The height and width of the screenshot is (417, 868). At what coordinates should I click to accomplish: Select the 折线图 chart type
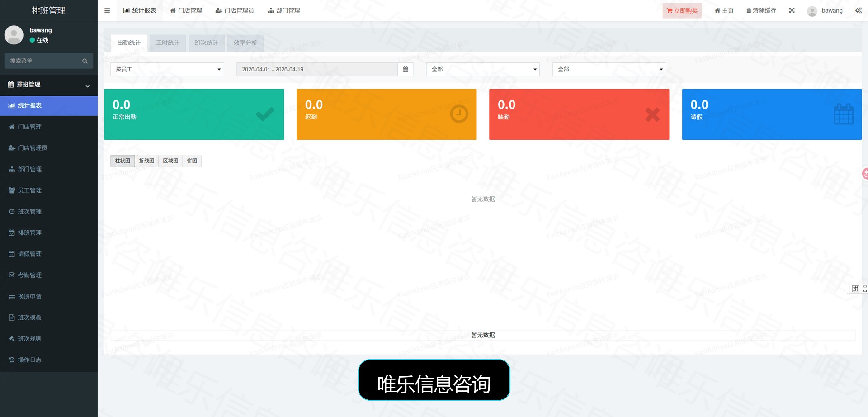pyautogui.click(x=146, y=161)
